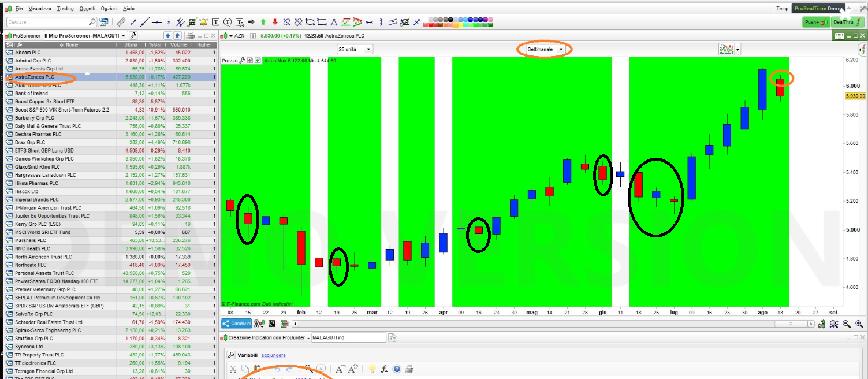The image size is (868, 379).
Task: Click the chart zoom out magnifier
Action: click(x=846, y=324)
